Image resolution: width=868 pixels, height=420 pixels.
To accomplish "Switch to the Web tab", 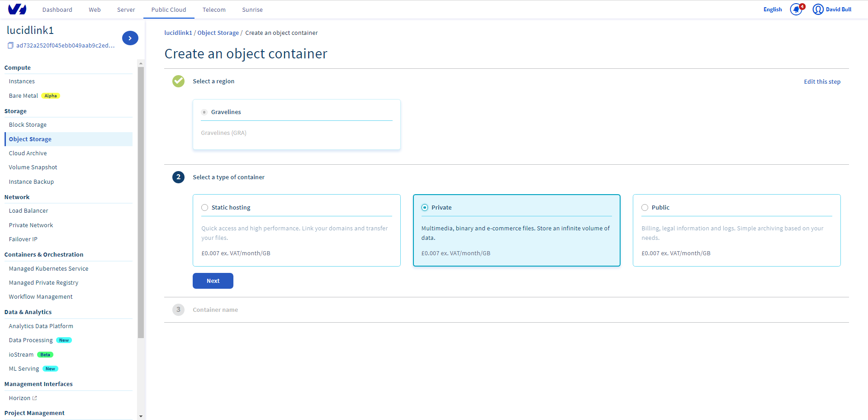I will [x=95, y=10].
